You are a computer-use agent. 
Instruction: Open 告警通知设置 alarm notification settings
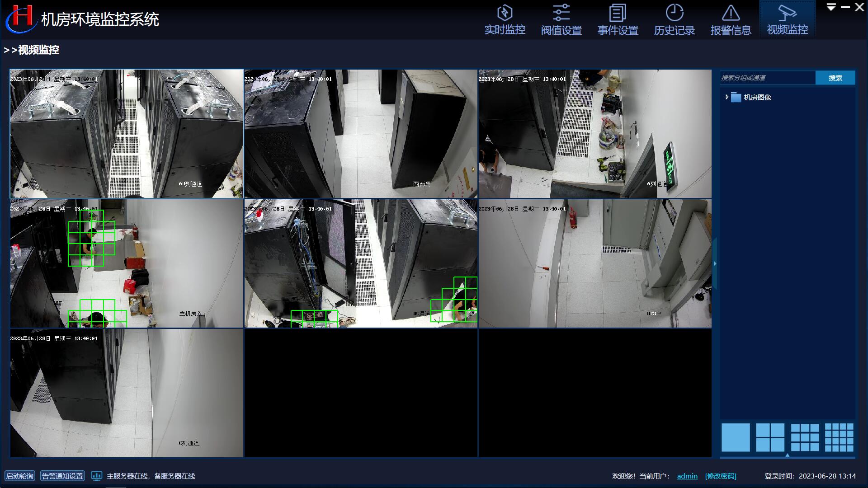(x=62, y=476)
